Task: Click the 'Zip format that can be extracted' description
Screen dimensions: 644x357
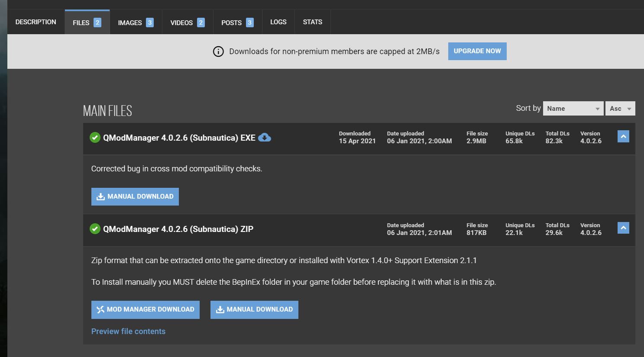Action: point(284,261)
